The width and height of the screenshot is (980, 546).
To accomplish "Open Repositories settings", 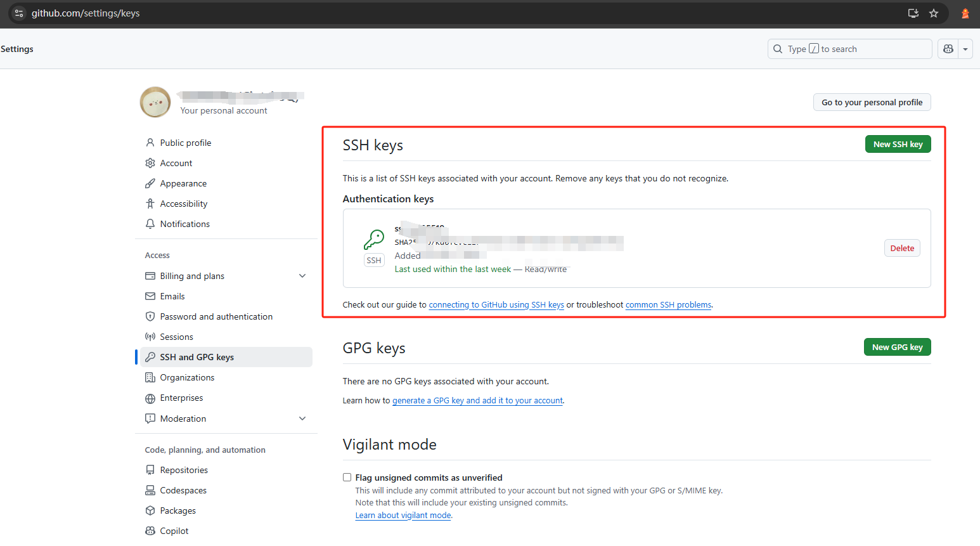I will [x=184, y=470].
